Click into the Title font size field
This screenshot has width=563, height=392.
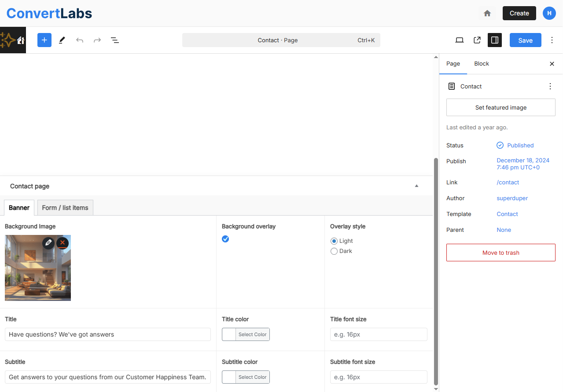coord(379,334)
